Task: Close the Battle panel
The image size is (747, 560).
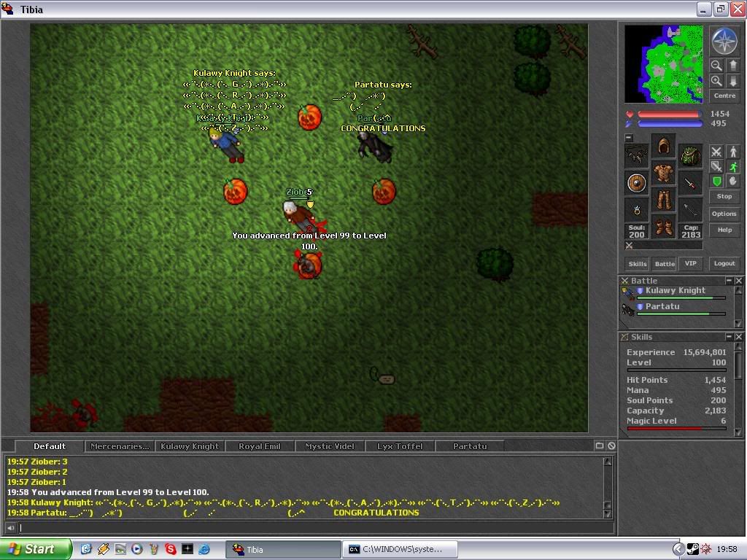Action: (738, 281)
